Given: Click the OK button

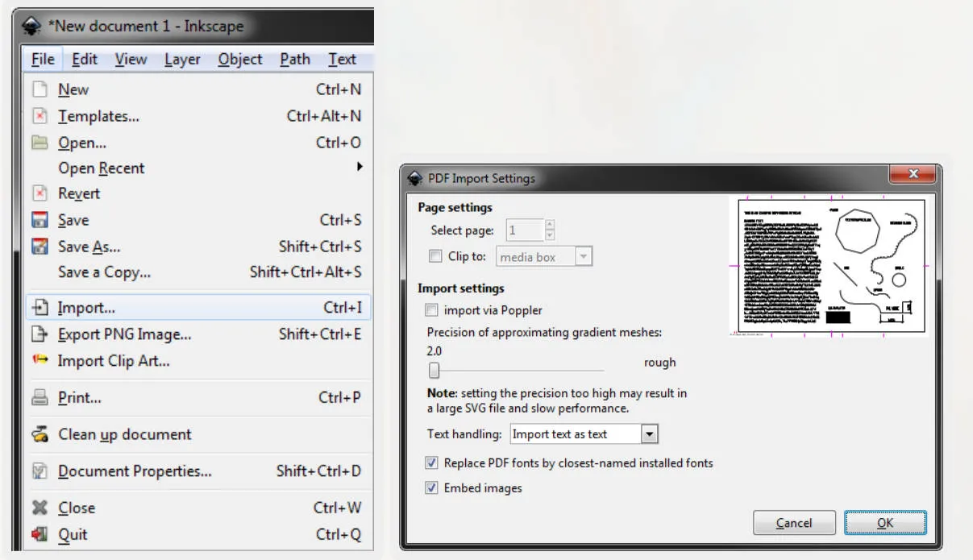Looking at the screenshot, I should pyautogui.click(x=884, y=522).
